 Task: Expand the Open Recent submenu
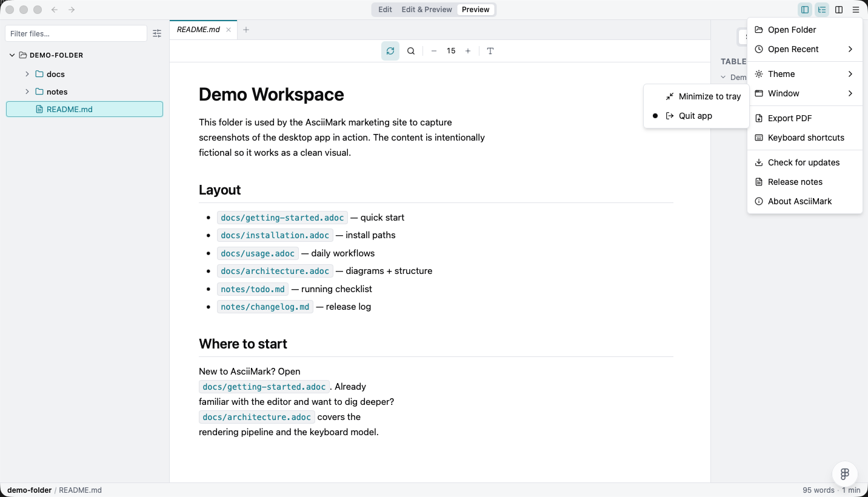click(805, 49)
